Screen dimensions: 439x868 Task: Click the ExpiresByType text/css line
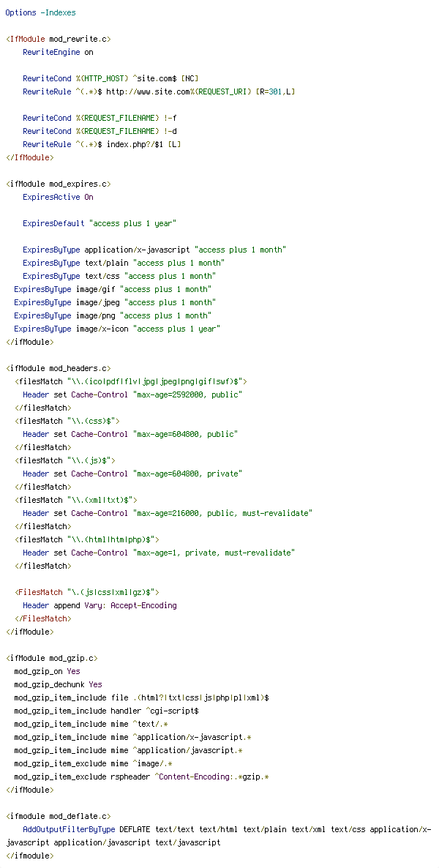(119, 276)
